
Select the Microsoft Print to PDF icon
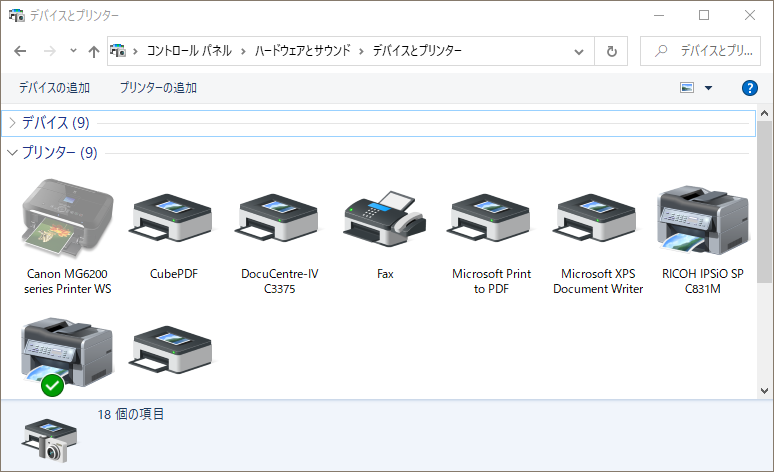491,218
